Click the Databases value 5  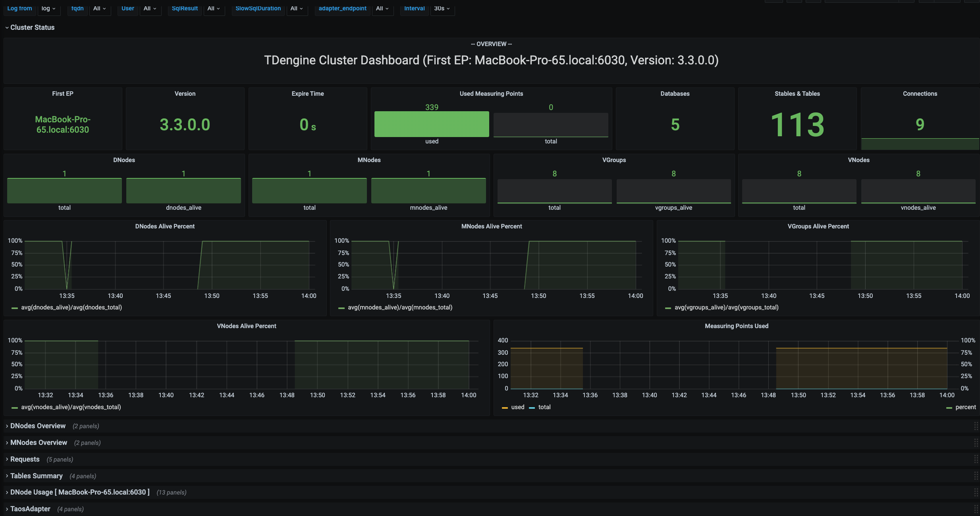[675, 125]
